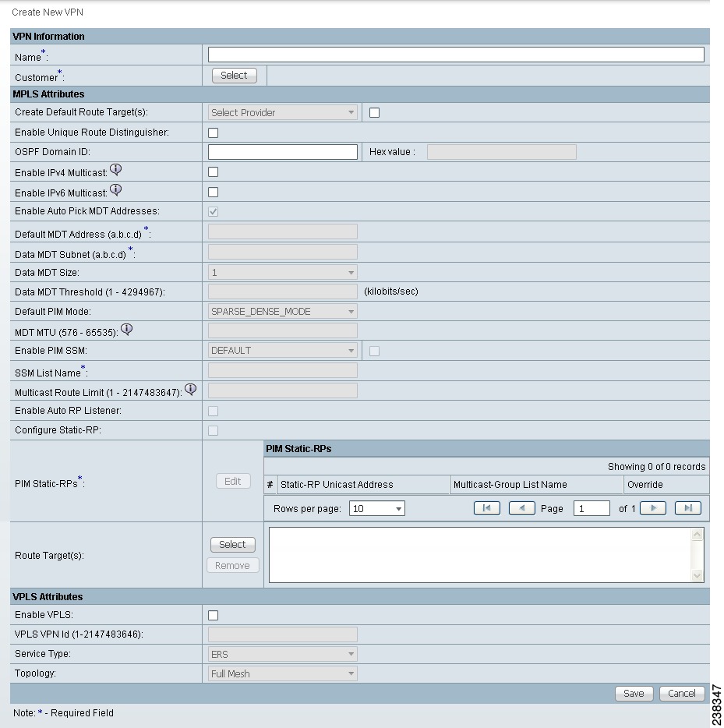Click the MPLS Attributes section header
The height and width of the screenshot is (728, 724).
point(360,94)
